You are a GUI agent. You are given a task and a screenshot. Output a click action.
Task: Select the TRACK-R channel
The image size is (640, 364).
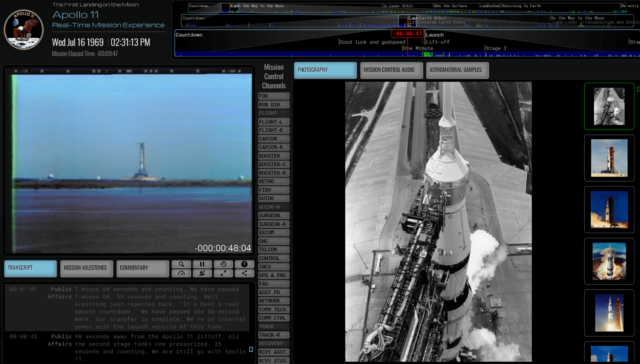click(x=274, y=335)
